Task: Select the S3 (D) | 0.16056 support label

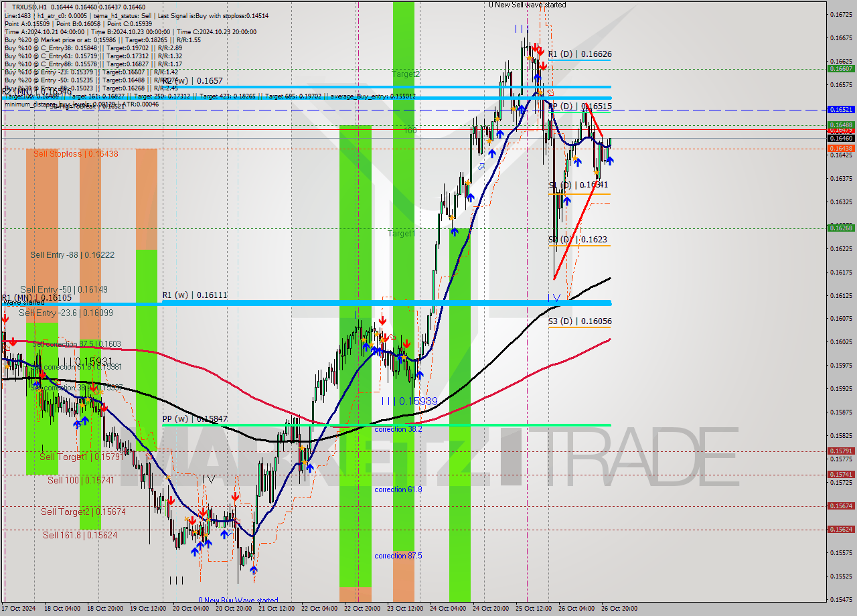Action: tap(580, 321)
